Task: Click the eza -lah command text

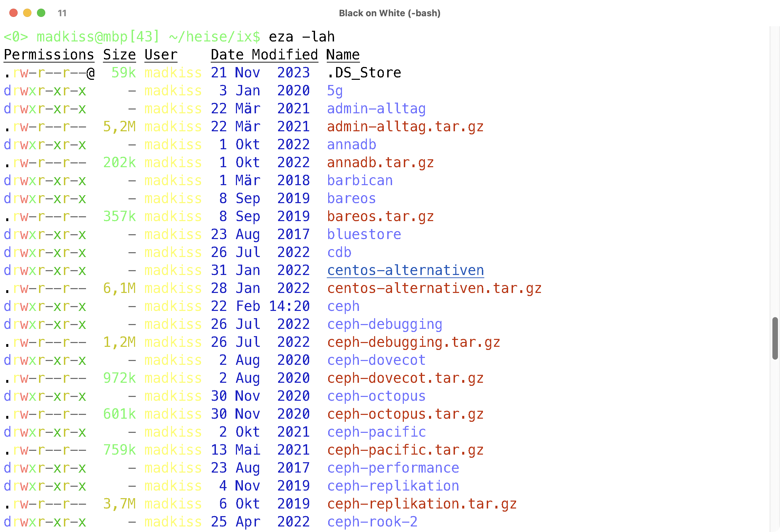Action: (302, 37)
